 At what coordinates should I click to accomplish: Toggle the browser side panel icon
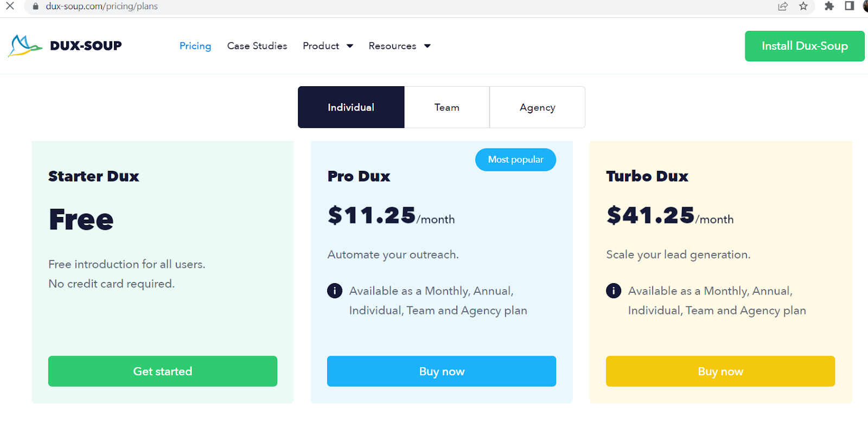click(849, 7)
